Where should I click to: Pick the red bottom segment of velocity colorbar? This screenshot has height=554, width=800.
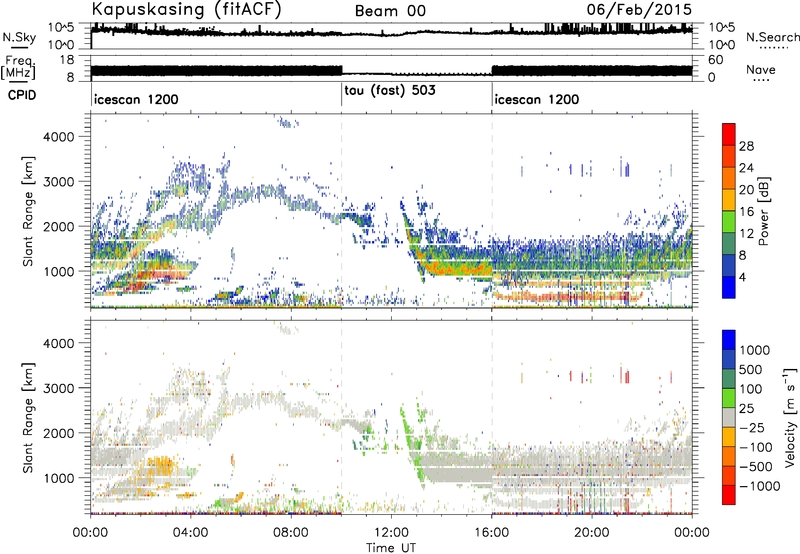click(x=729, y=495)
